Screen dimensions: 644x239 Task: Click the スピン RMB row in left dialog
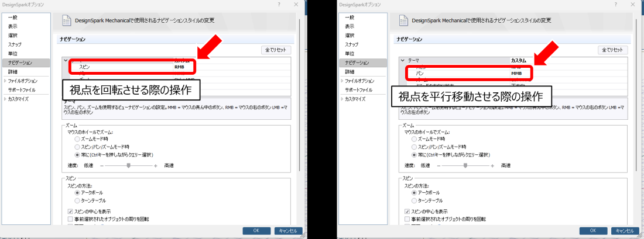point(132,67)
